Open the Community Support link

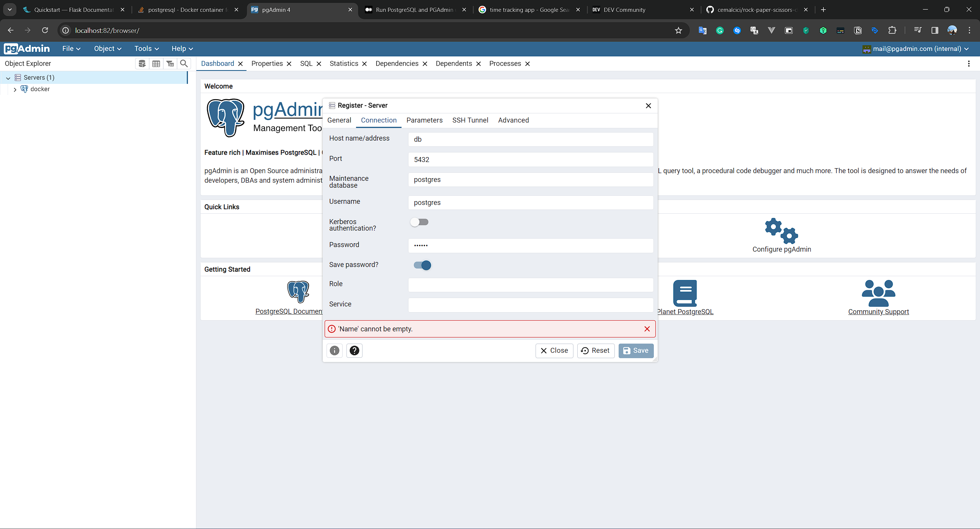[x=878, y=312]
